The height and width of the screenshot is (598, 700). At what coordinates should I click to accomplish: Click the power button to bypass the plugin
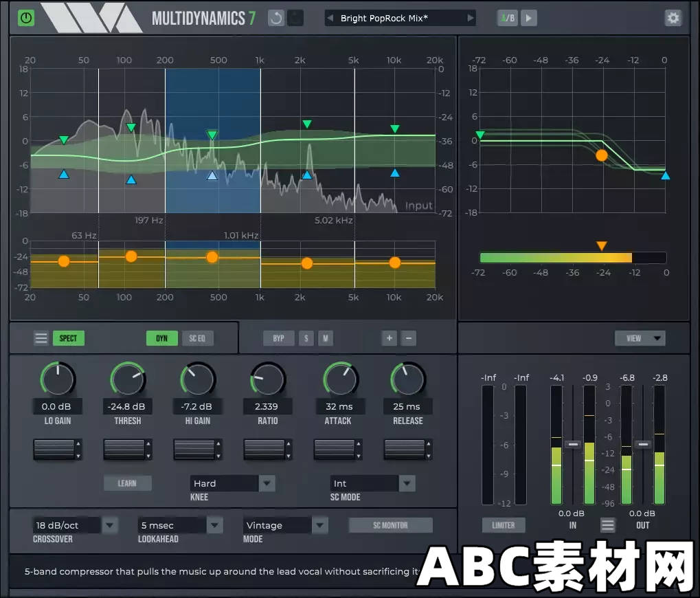click(x=26, y=17)
